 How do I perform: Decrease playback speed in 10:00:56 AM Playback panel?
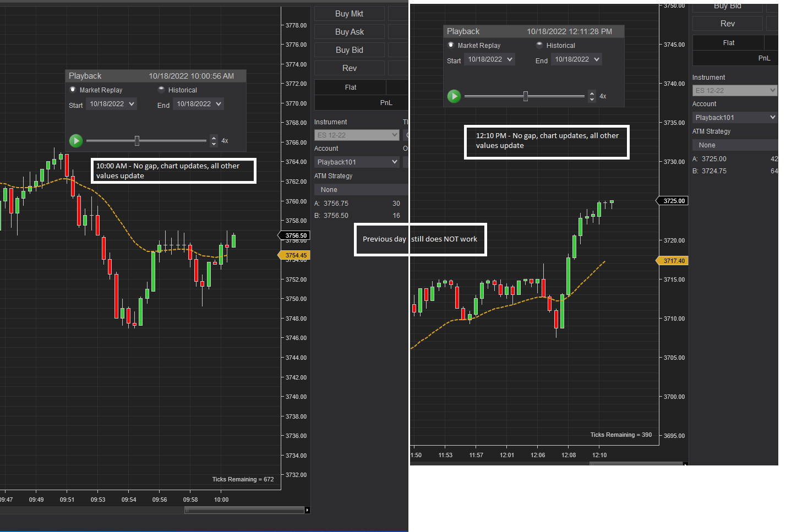214,144
